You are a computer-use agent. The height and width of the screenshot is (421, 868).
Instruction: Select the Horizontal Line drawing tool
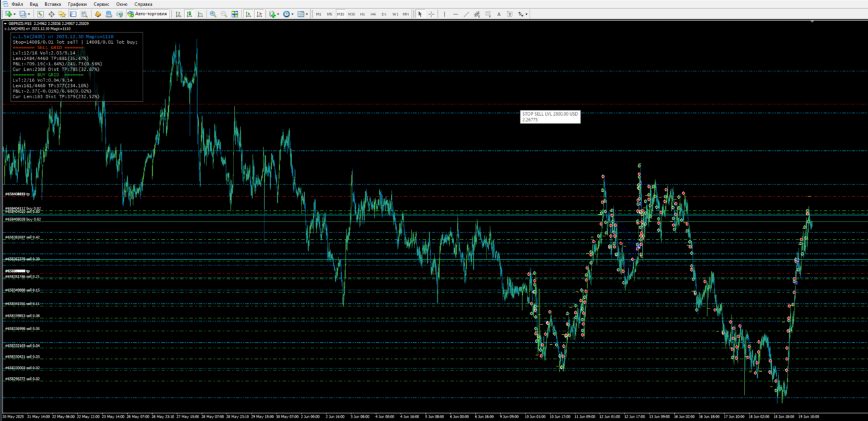coord(456,13)
